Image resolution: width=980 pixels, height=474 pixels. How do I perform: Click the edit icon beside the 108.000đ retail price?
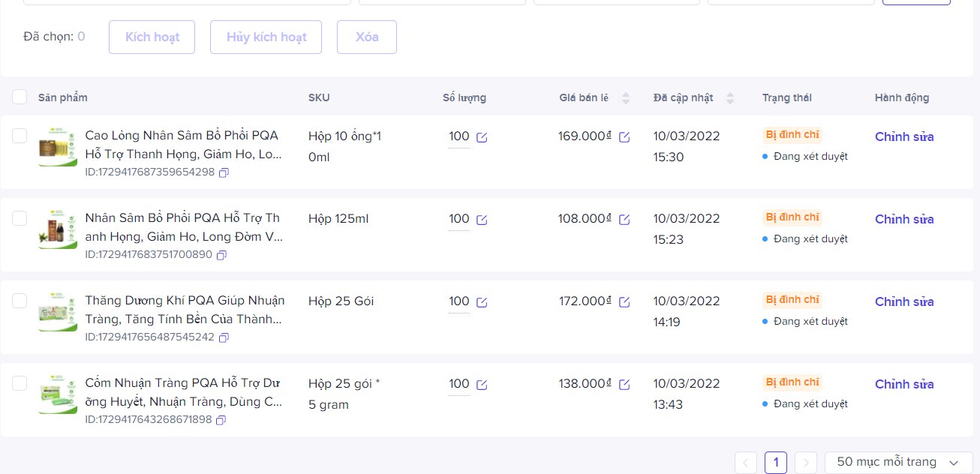624,218
